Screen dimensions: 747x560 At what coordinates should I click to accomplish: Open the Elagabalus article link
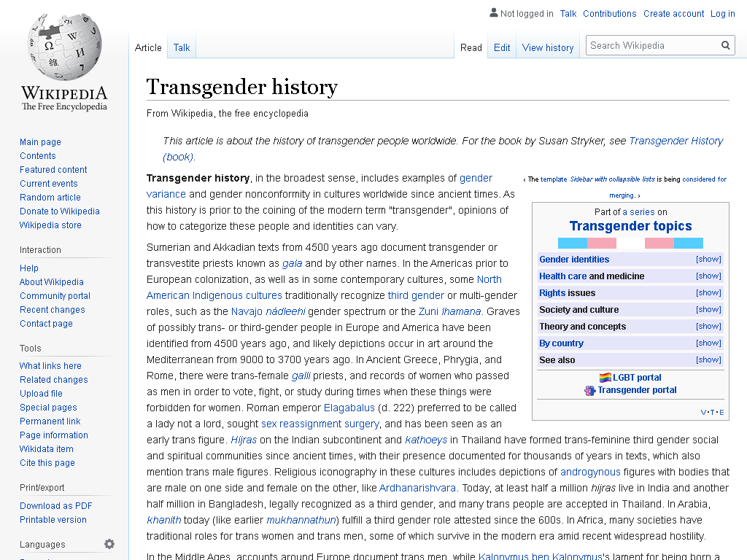tap(349, 408)
